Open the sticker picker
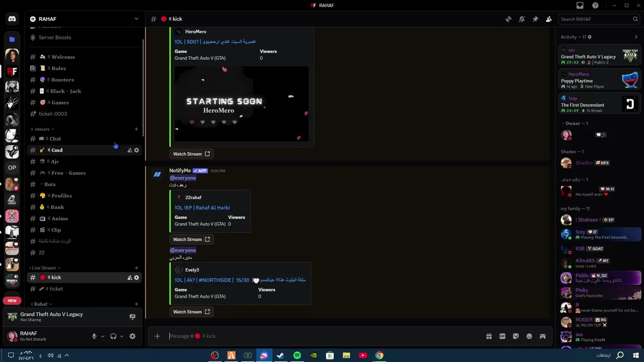The width and height of the screenshot is (644, 362). (516, 336)
